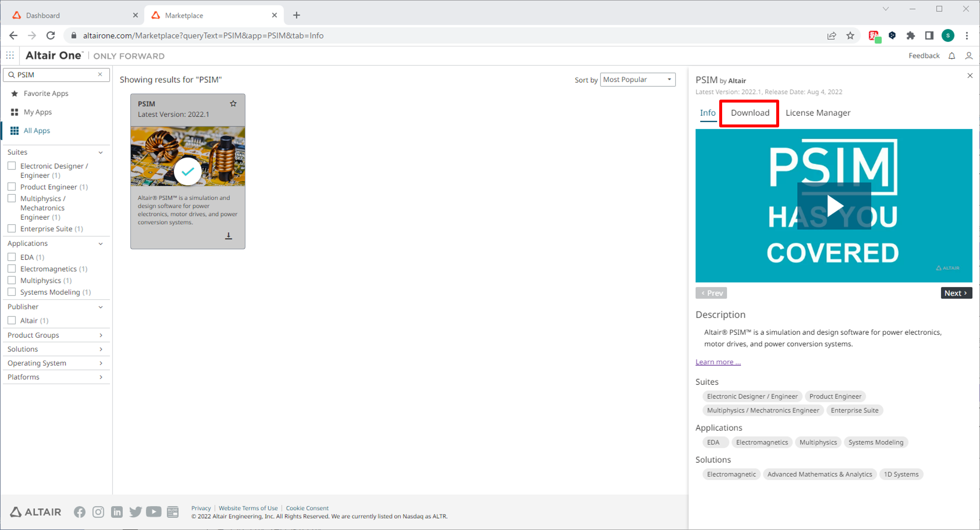This screenshot has height=530, width=980.
Task: Clear the PSIM search text
Action: (100, 75)
